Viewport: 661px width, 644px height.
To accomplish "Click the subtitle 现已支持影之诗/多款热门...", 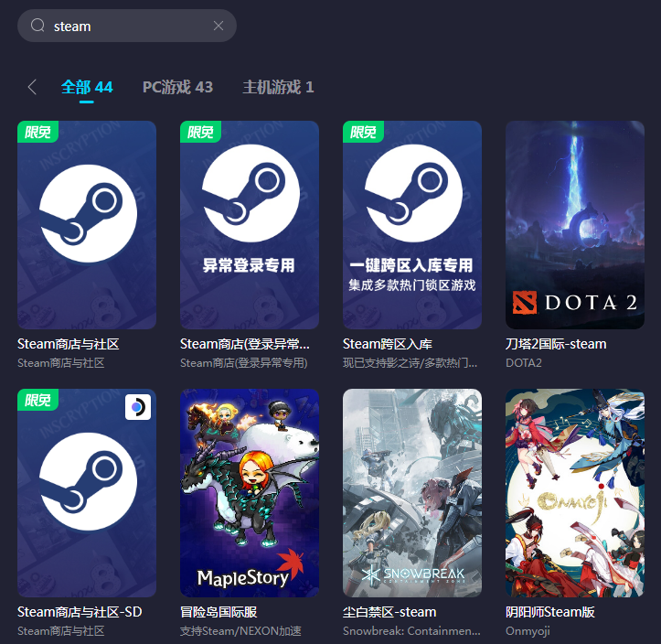I will click(x=410, y=363).
